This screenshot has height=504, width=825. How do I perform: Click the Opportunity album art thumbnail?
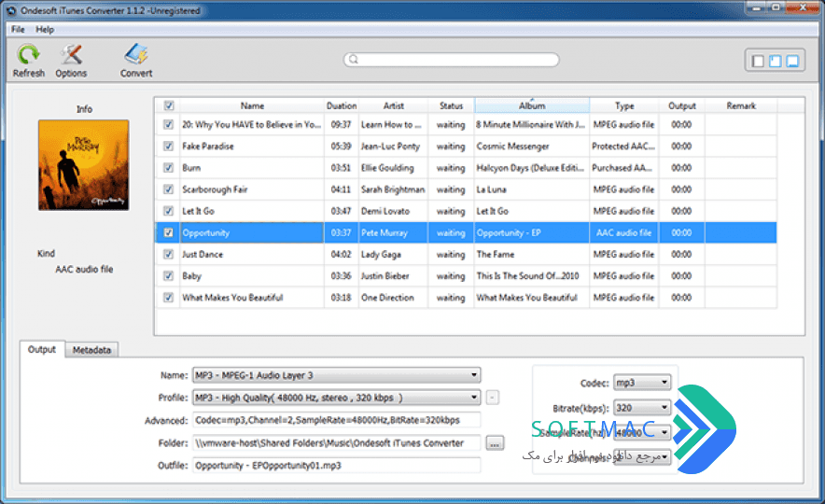pyautogui.click(x=83, y=165)
